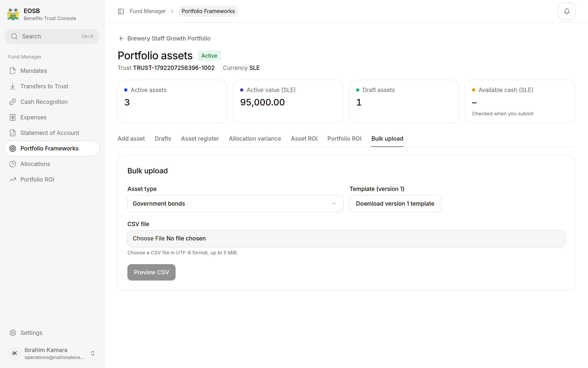588x368 pixels.
Task: Open the notifications bell
Action: click(x=566, y=11)
